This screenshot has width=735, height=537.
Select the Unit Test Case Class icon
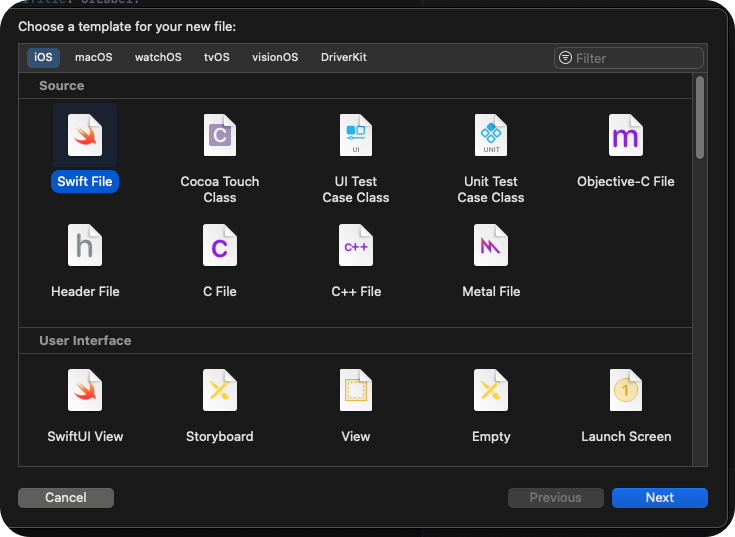(491, 135)
